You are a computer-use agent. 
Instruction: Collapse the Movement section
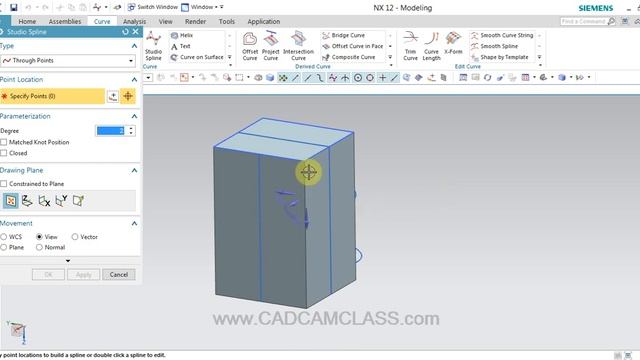tap(134, 223)
